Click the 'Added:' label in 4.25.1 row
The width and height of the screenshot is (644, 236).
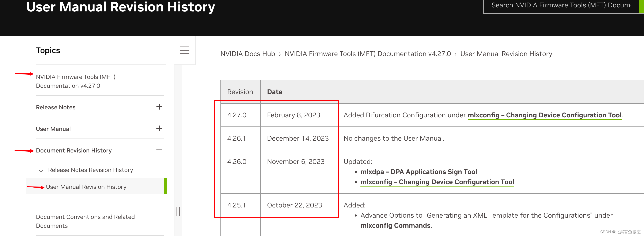click(x=354, y=205)
